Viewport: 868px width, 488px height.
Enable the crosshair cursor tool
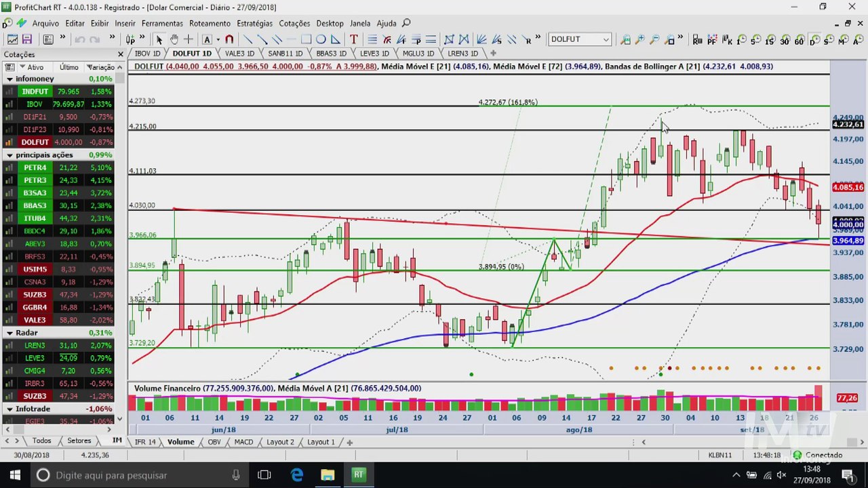(x=189, y=39)
